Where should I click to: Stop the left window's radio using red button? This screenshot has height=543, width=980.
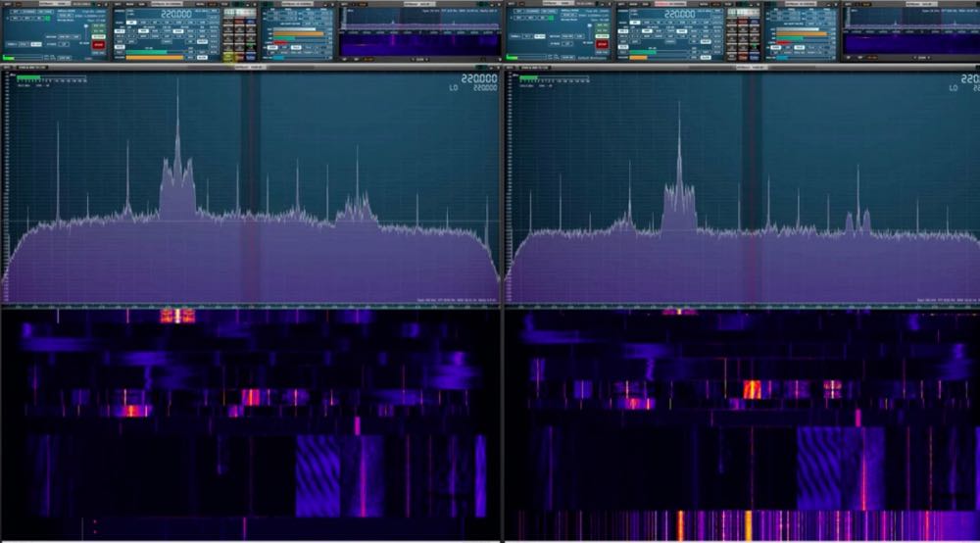point(99,45)
